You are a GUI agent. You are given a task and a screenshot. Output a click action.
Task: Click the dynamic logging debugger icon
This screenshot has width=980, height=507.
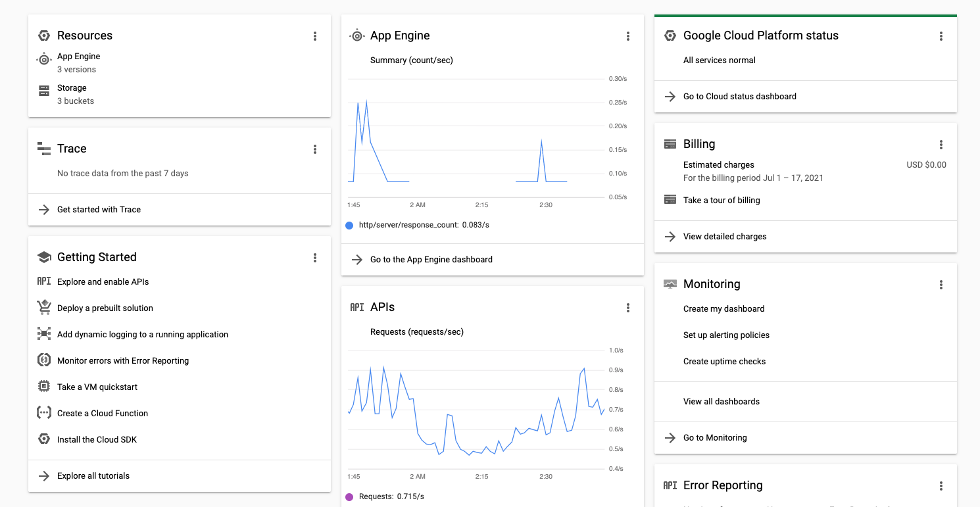(x=44, y=334)
